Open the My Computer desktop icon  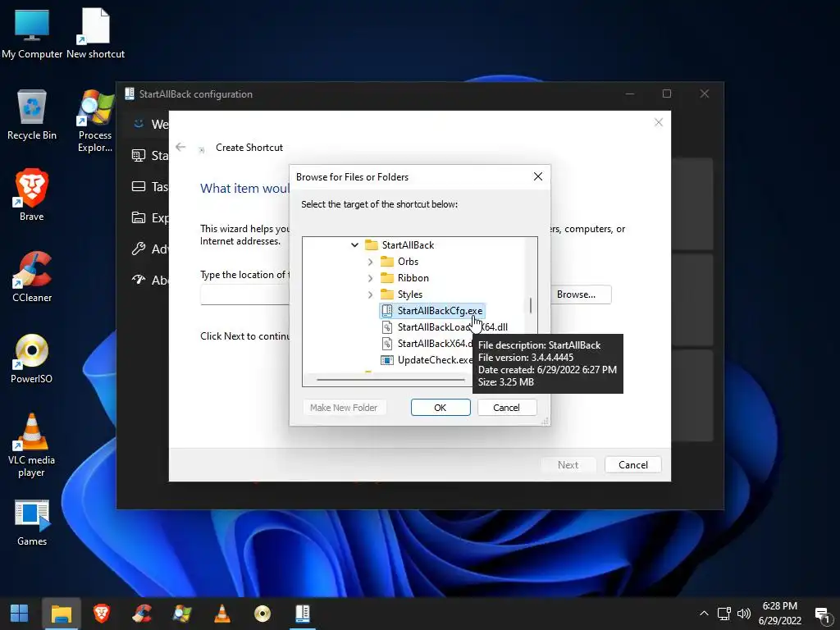(32, 33)
